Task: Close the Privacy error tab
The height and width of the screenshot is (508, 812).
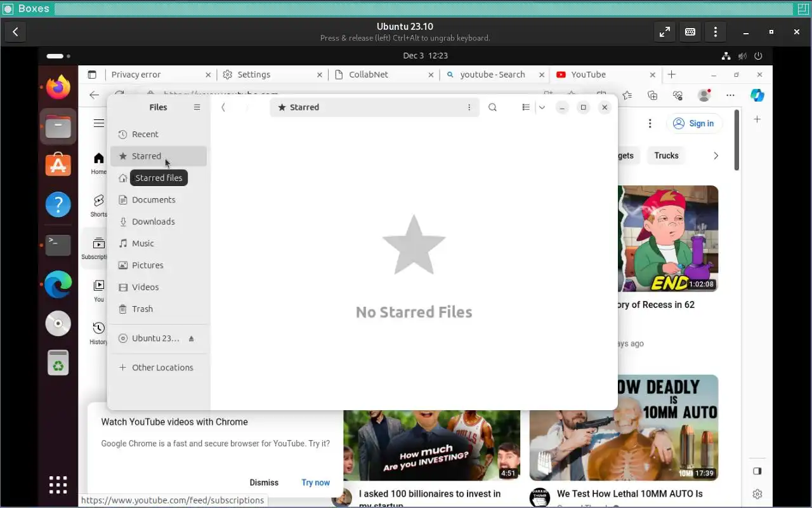Action: pyautogui.click(x=208, y=74)
